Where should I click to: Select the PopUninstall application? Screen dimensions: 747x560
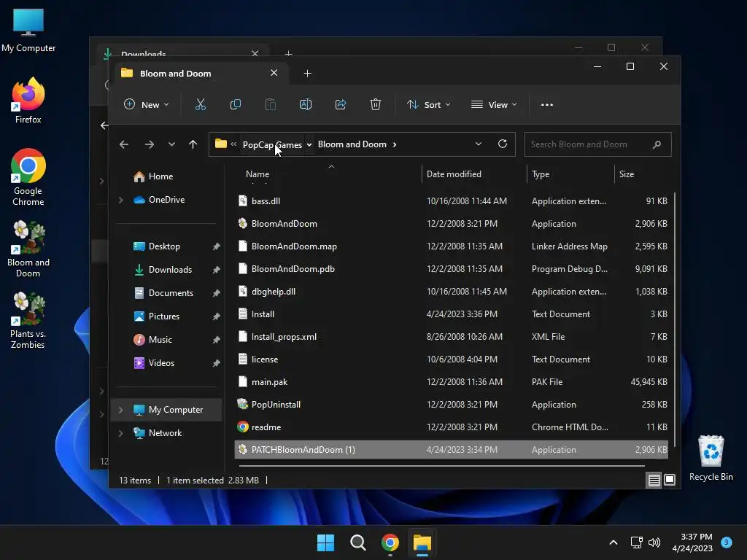(451, 405)
